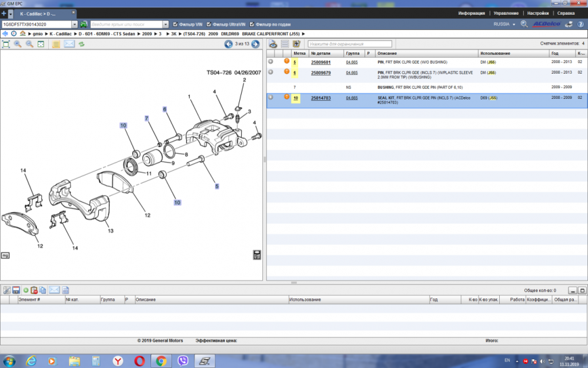
Task: Toggle the Фильтр по годам checkbox
Action: (x=252, y=24)
